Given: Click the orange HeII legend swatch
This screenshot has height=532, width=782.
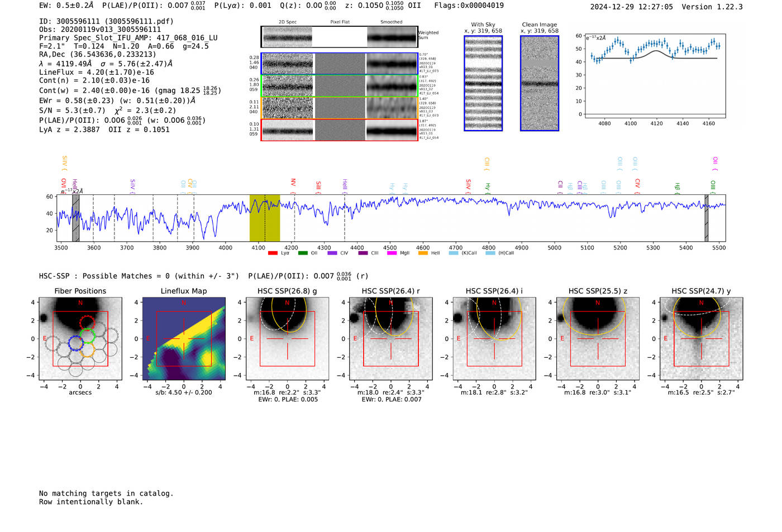Looking at the screenshot, I should click(x=423, y=253).
